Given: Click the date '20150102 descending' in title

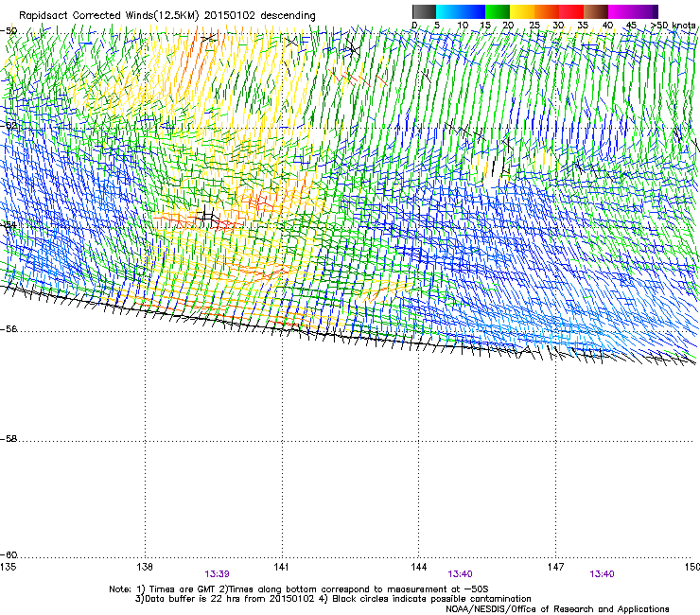Looking at the screenshot, I should pyautogui.click(x=260, y=15).
